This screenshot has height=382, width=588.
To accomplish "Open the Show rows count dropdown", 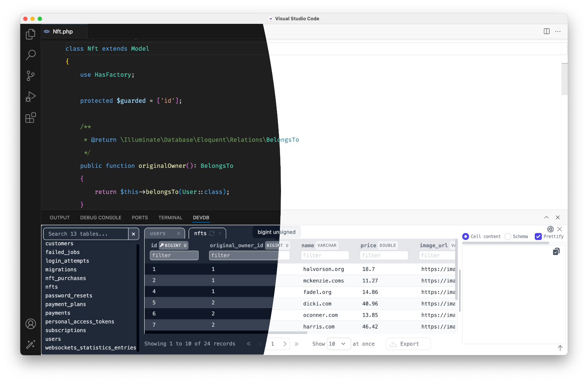I will 338,343.
